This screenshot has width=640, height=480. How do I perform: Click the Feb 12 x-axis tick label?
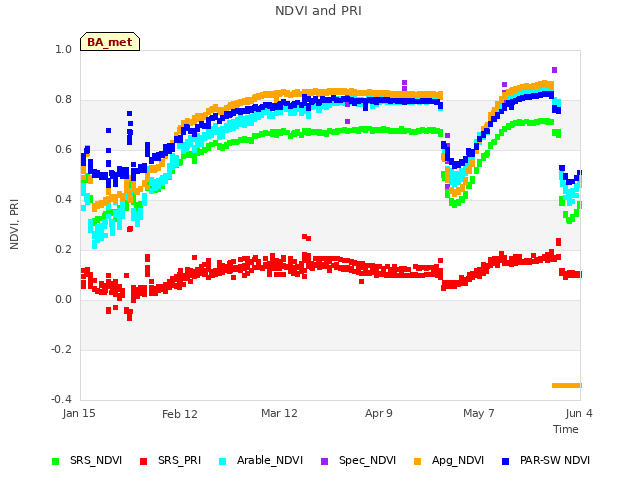coord(180,414)
